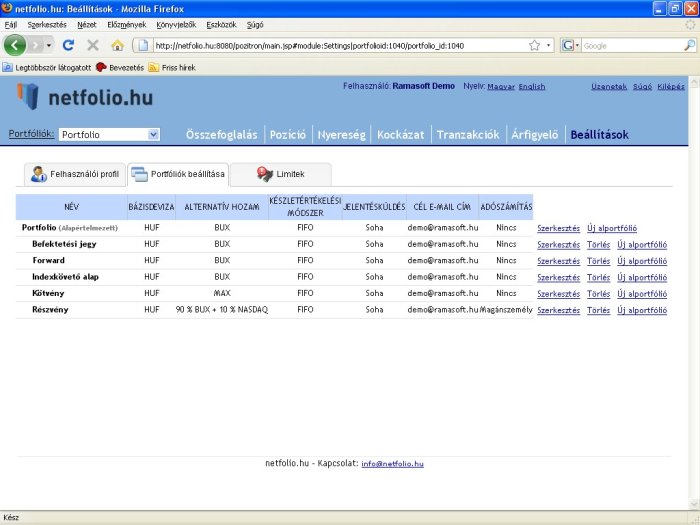Switch language to English
Image resolution: width=700 pixels, height=525 pixels.
point(532,87)
